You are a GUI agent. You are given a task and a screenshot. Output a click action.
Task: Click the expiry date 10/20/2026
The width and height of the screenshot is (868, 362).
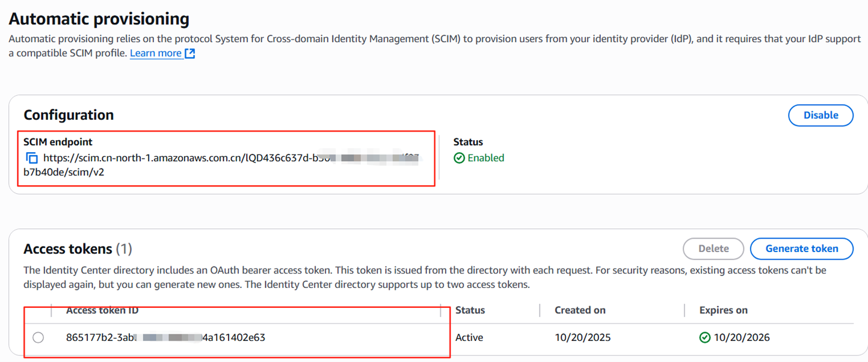pyautogui.click(x=741, y=338)
